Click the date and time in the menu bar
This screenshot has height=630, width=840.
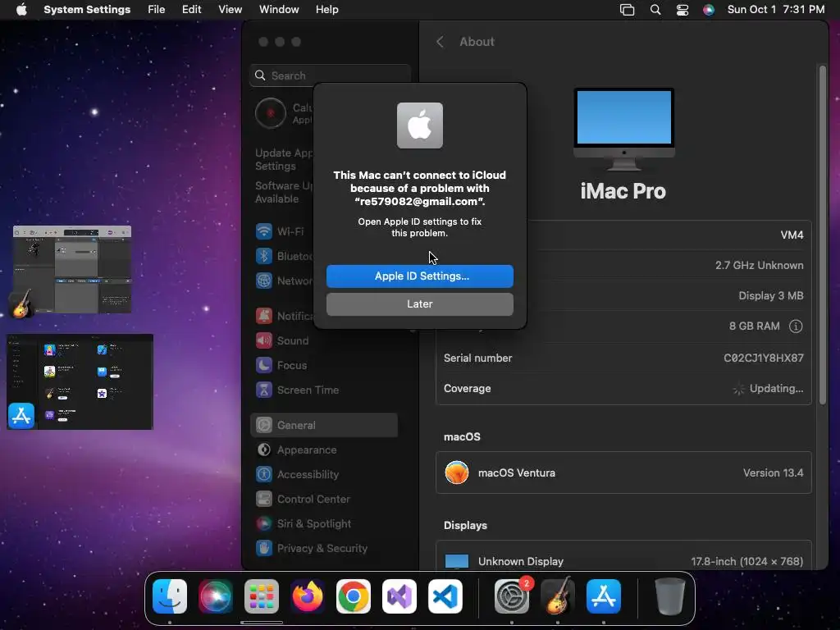(x=776, y=10)
